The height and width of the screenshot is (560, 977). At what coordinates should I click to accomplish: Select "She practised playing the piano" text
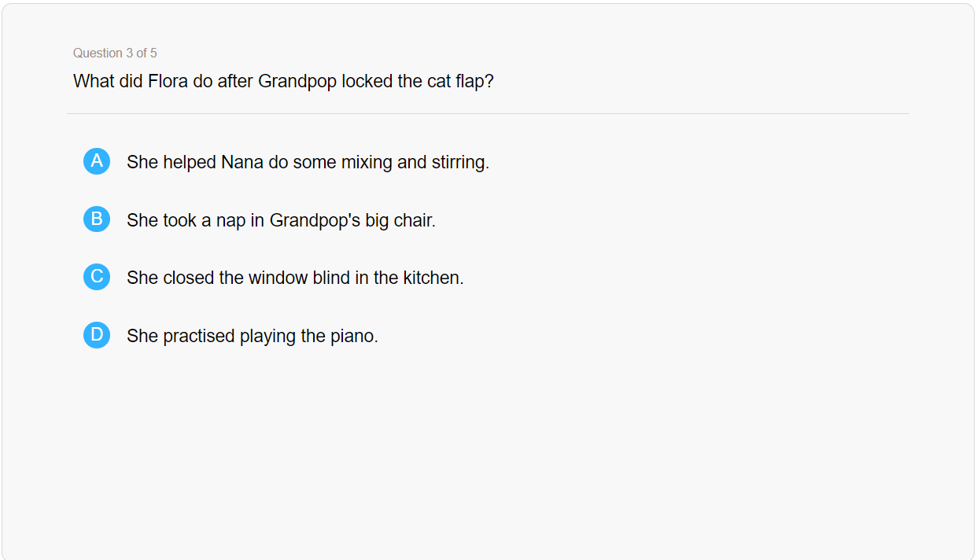(253, 336)
